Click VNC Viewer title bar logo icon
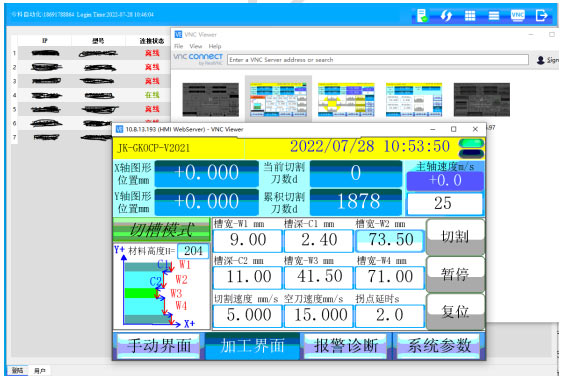 pyautogui.click(x=178, y=34)
